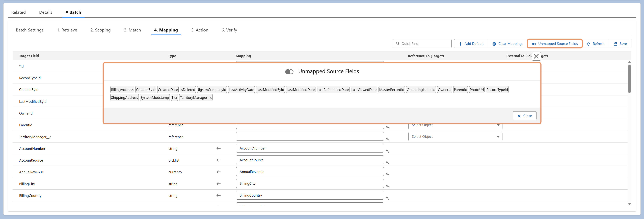Click the X icon above the modal

(x=536, y=56)
